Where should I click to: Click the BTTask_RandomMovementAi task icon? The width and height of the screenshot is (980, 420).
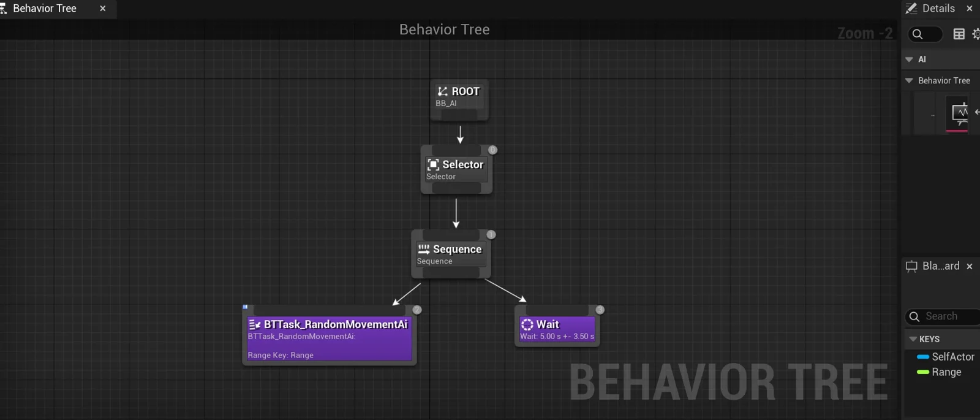[255, 324]
